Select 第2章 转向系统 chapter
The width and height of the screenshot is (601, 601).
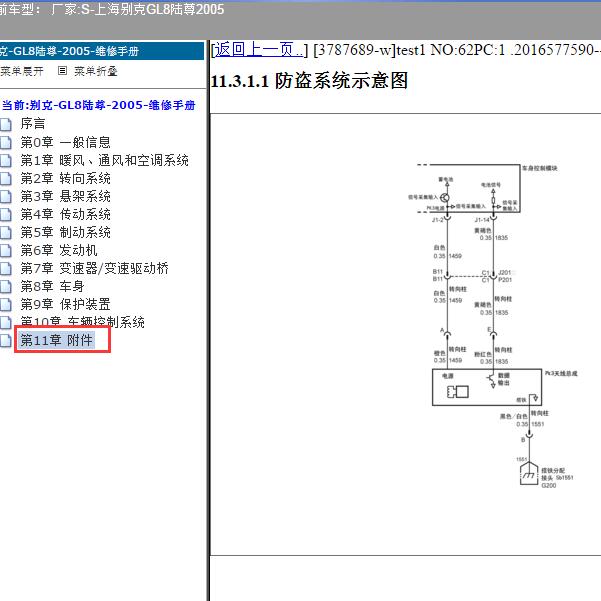click(x=66, y=178)
